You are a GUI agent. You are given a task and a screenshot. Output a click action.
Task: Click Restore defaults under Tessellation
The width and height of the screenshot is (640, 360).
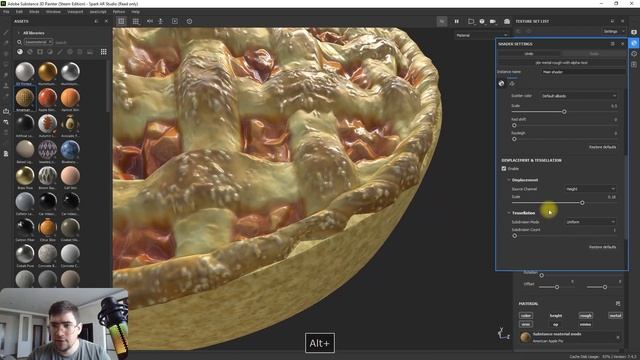[x=602, y=247]
